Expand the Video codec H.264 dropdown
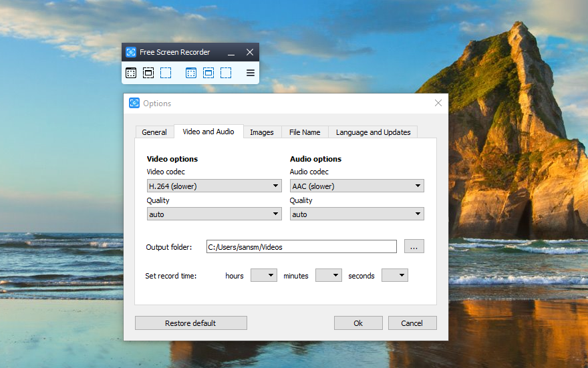Viewport: 588px width, 368px height. point(214,186)
